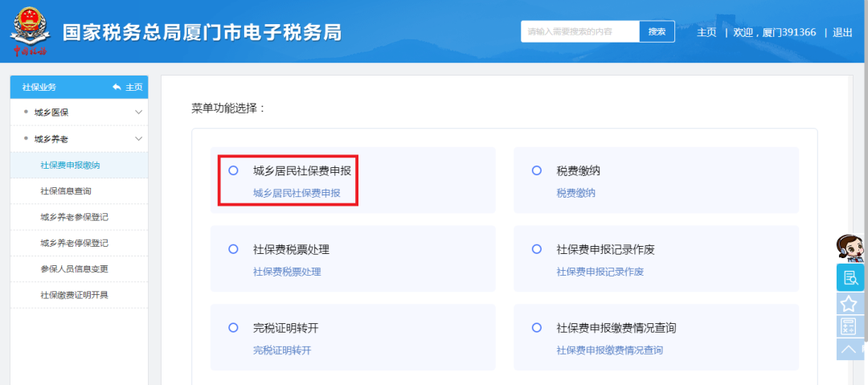Click the 社保费申报缴费情况查询 link
The width and height of the screenshot is (868, 385).
tap(609, 350)
